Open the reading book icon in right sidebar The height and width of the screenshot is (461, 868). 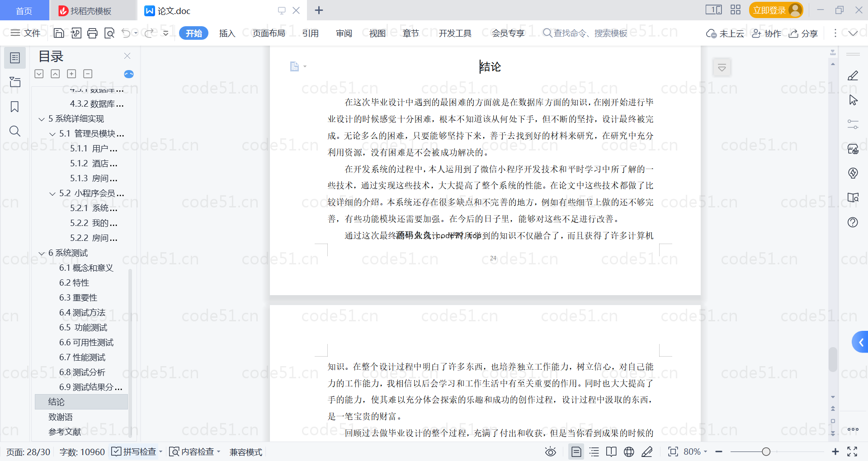[853, 198]
